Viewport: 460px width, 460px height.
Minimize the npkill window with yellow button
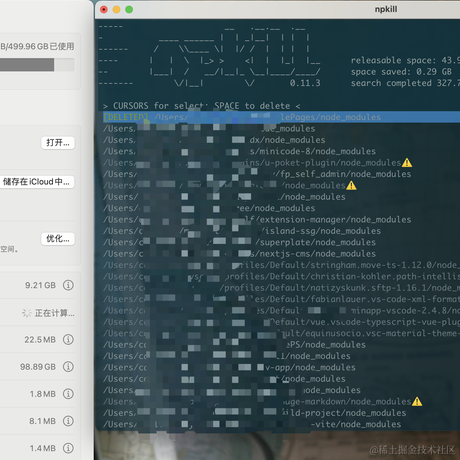pyautogui.click(x=116, y=10)
